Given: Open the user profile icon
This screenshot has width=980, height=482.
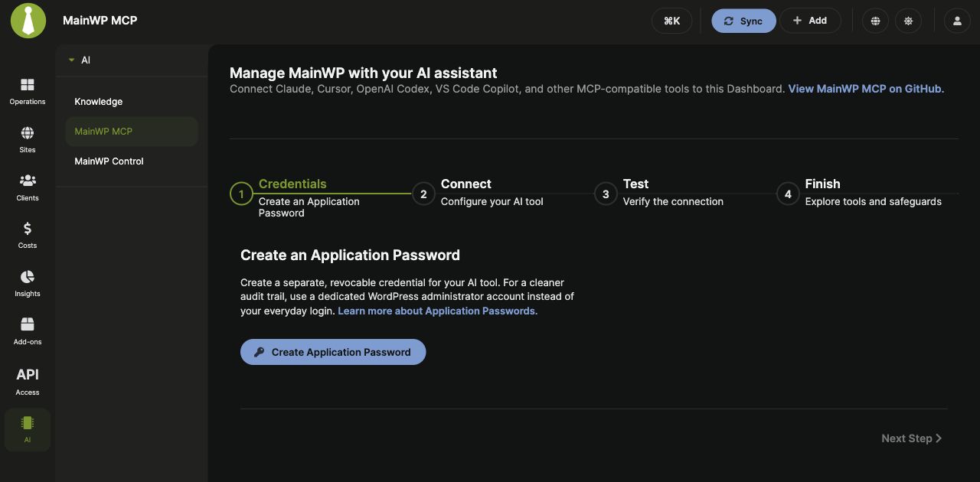Looking at the screenshot, I should pyautogui.click(x=957, y=21).
